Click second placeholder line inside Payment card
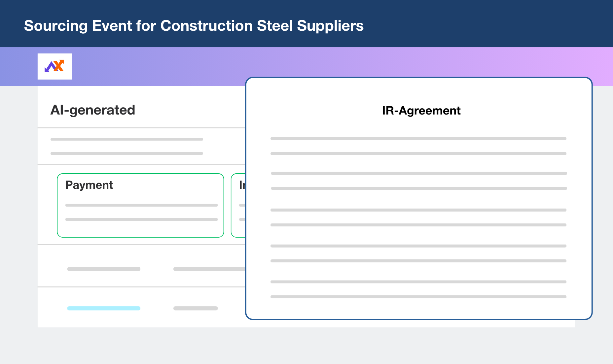 [141, 219]
